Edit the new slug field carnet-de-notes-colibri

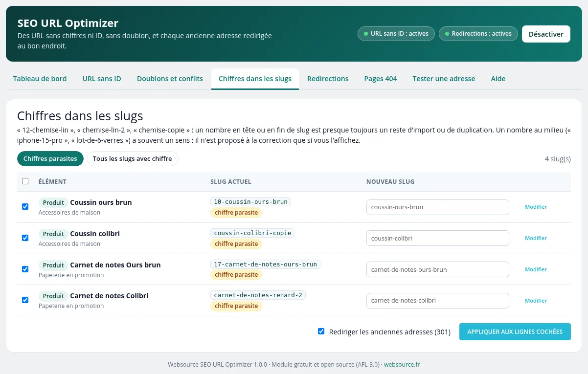438,301
